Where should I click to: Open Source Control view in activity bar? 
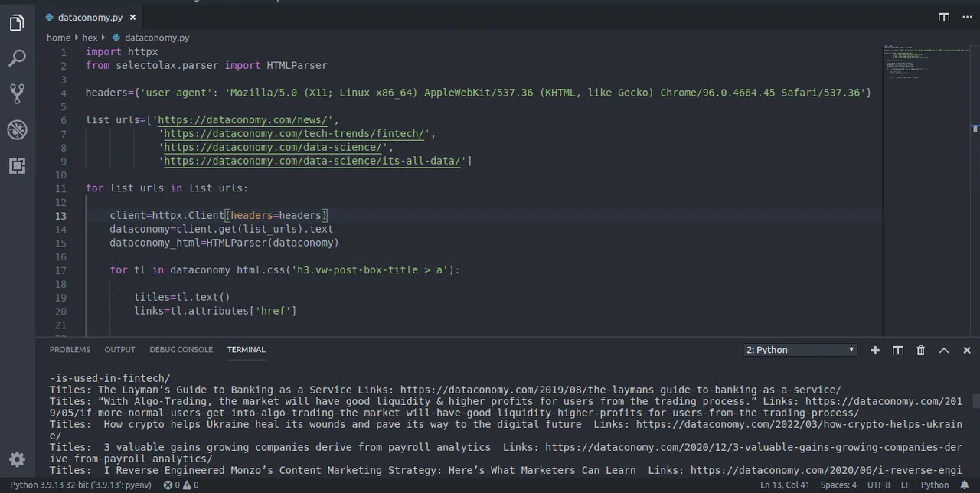pos(17,93)
